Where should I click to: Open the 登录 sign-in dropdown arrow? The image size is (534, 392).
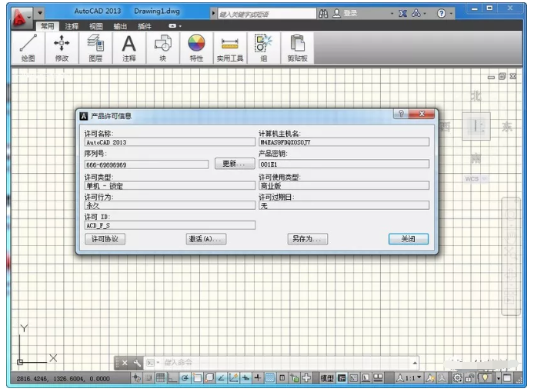click(x=392, y=14)
